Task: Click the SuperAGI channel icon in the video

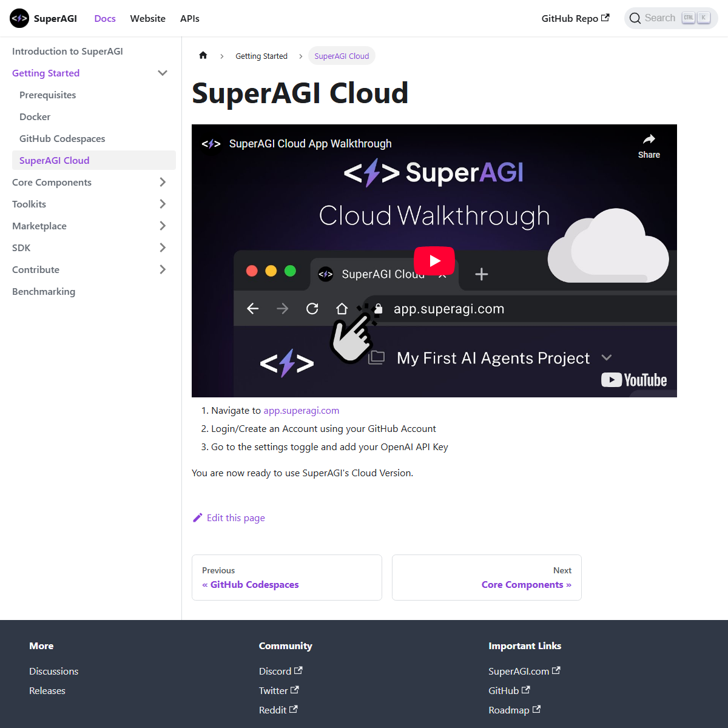Action: 211,144
